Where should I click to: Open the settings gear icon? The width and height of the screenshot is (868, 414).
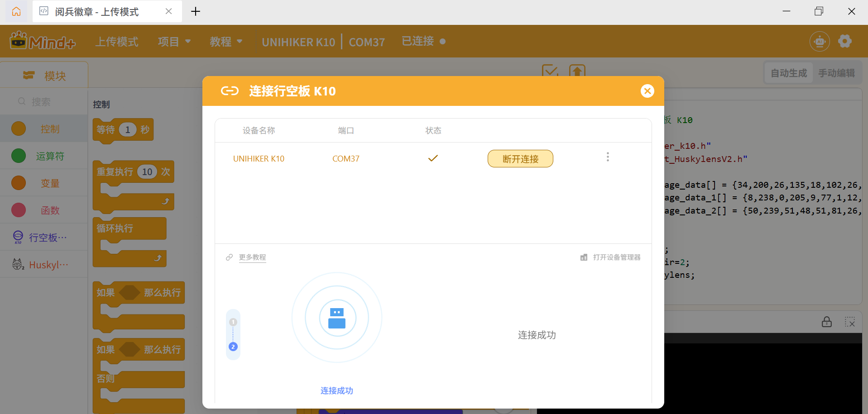[x=845, y=41]
